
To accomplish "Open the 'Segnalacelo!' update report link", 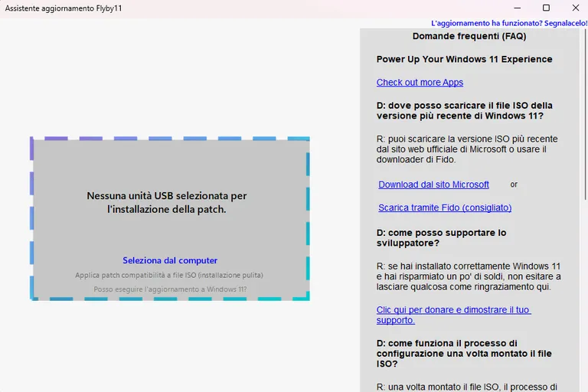I will pos(509,23).
